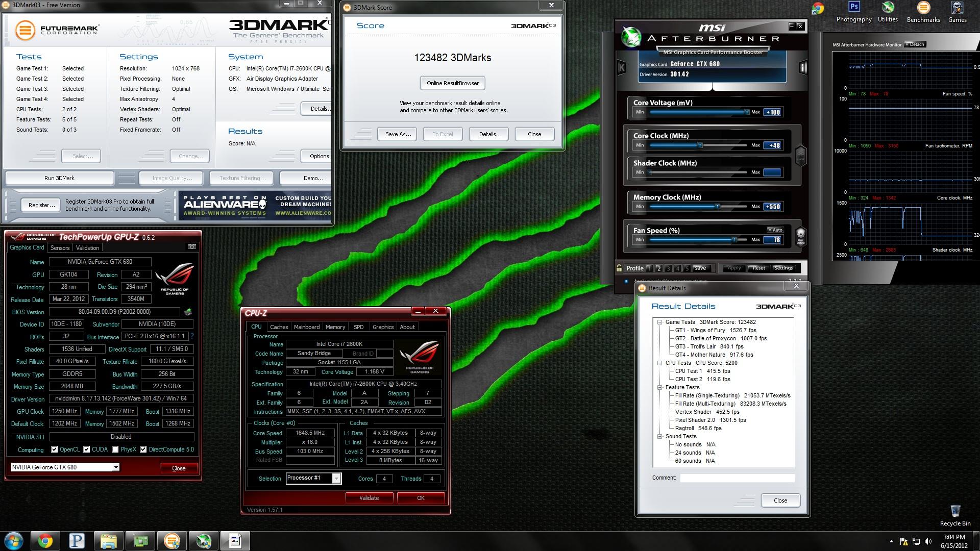Click the Windows Start orb
This screenshot has width=980, height=551.
14,541
